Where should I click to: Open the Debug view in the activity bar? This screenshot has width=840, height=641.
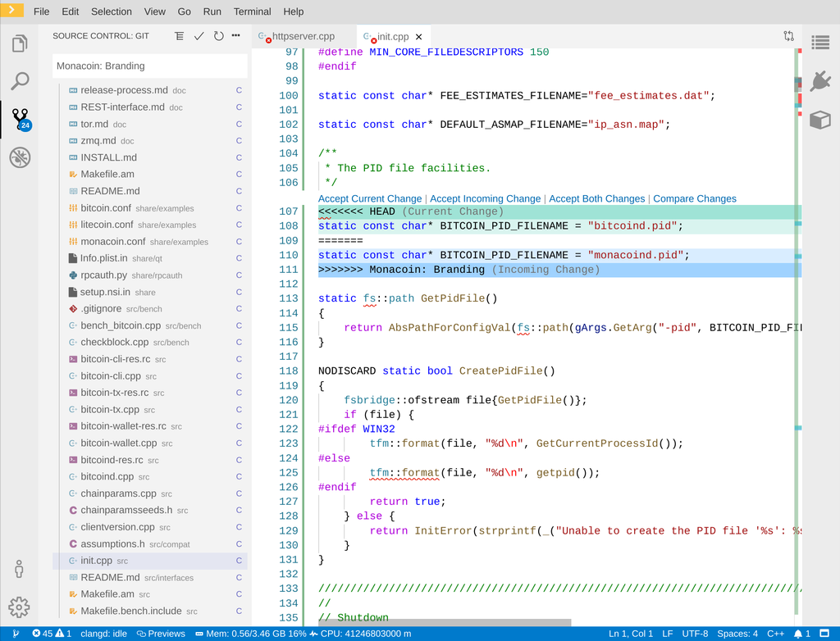tap(20, 157)
